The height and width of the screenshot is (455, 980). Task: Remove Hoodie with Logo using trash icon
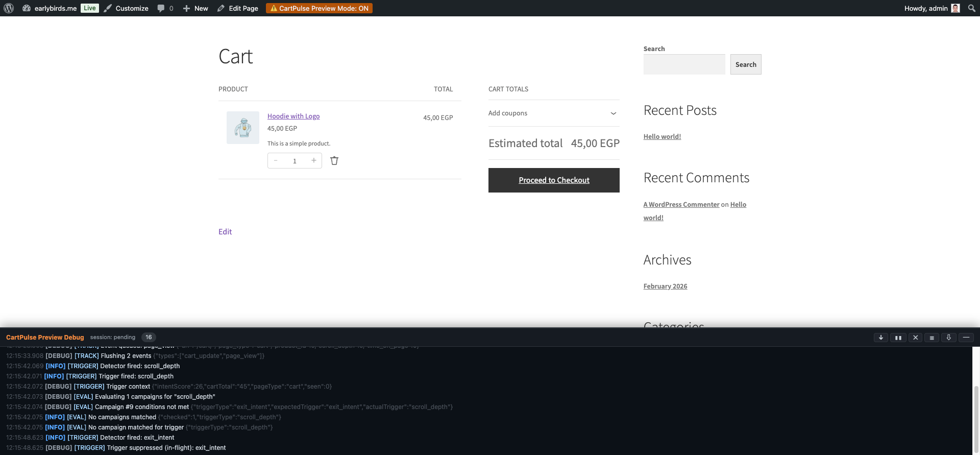tap(334, 161)
